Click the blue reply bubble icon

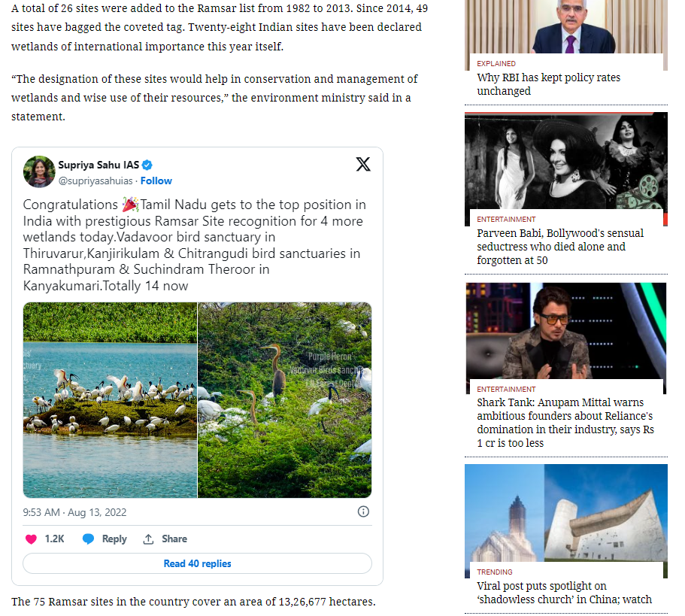[x=88, y=539]
